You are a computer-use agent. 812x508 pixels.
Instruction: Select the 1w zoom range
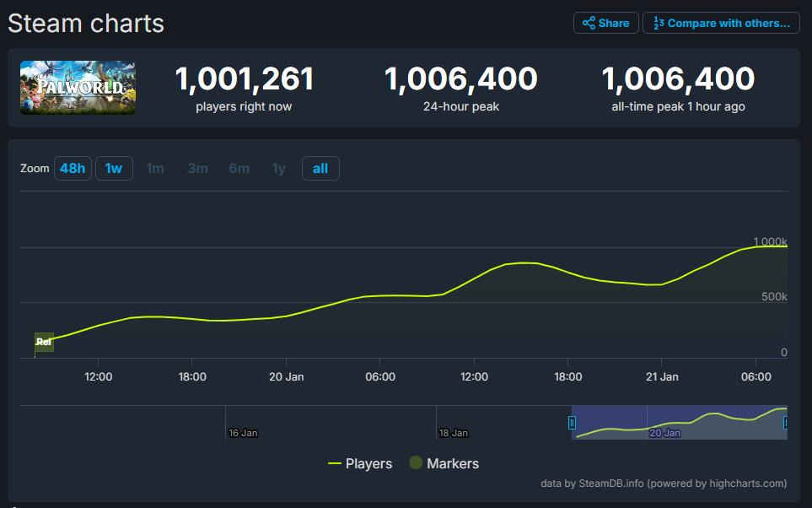pyautogui.click(x=114, y=168)
